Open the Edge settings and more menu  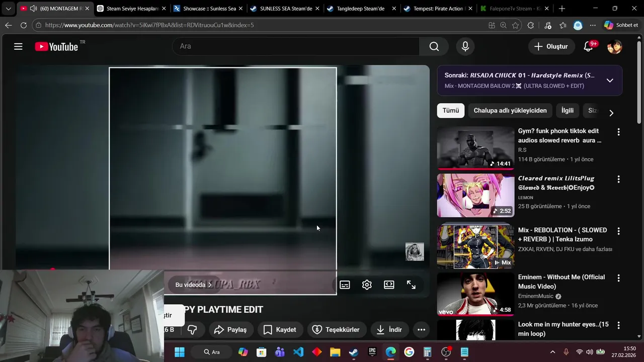[x=593, y=25]
